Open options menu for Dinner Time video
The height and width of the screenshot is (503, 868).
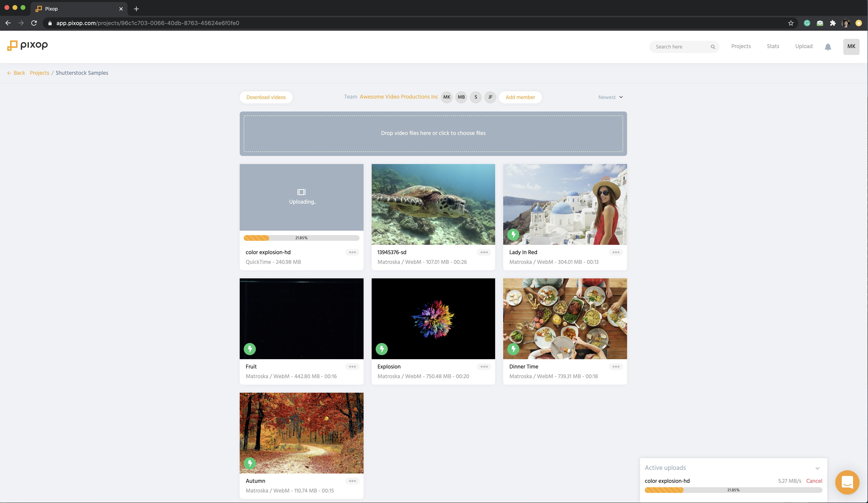point(616,366)
